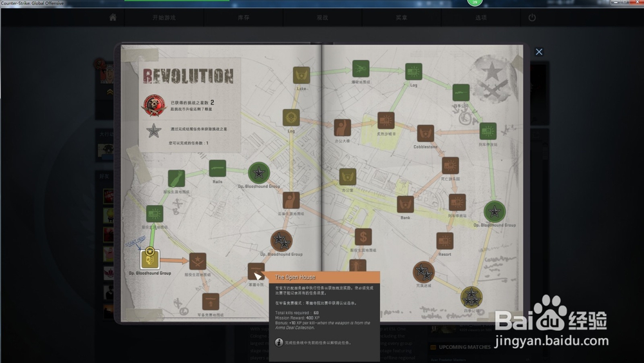Screen dimensions: 644x363
Task: Click the info icon in tooltip
Action: pos(279,342)
